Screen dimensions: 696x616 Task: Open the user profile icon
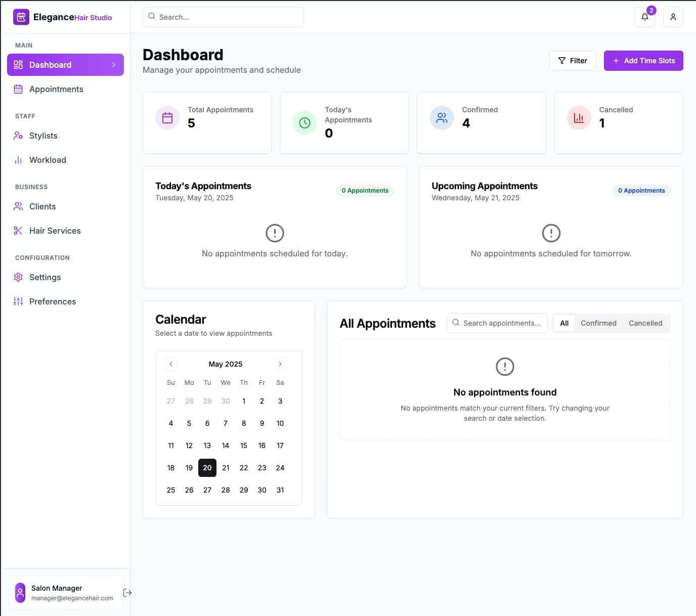(x=673, y=17)
